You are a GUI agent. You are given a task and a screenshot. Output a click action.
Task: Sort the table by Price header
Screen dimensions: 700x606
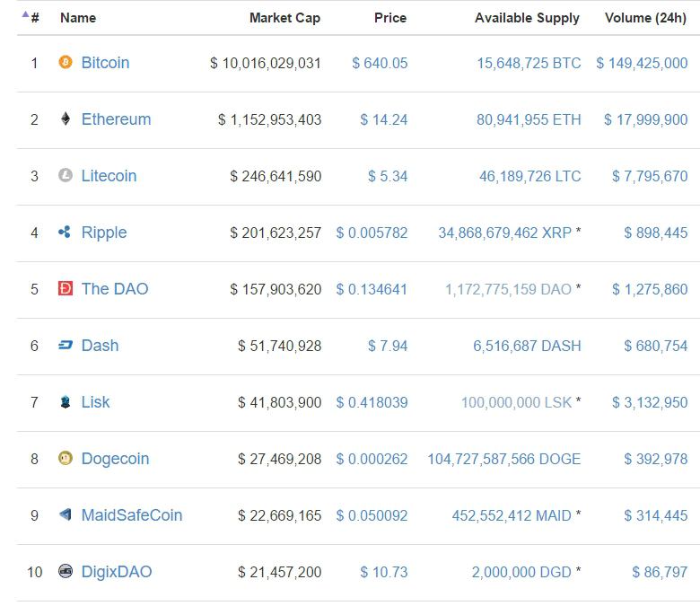pos(390,18)
